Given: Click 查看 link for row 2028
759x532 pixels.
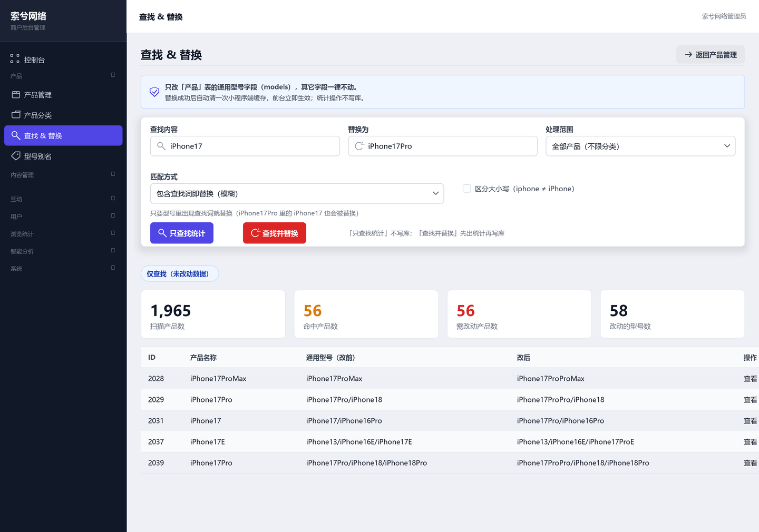Looking at the screenshot, I should tap(750, 379).
